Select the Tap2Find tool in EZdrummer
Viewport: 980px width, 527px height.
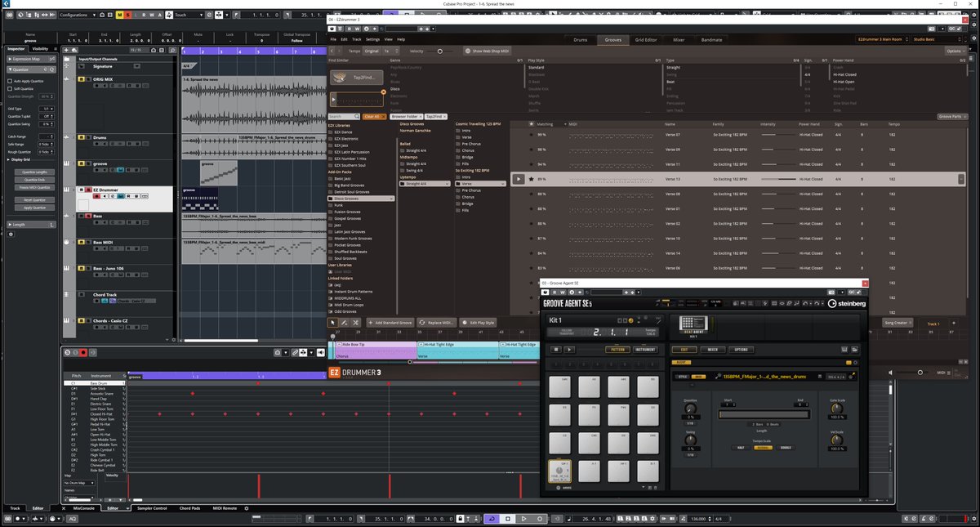click(x=356, y=77)
